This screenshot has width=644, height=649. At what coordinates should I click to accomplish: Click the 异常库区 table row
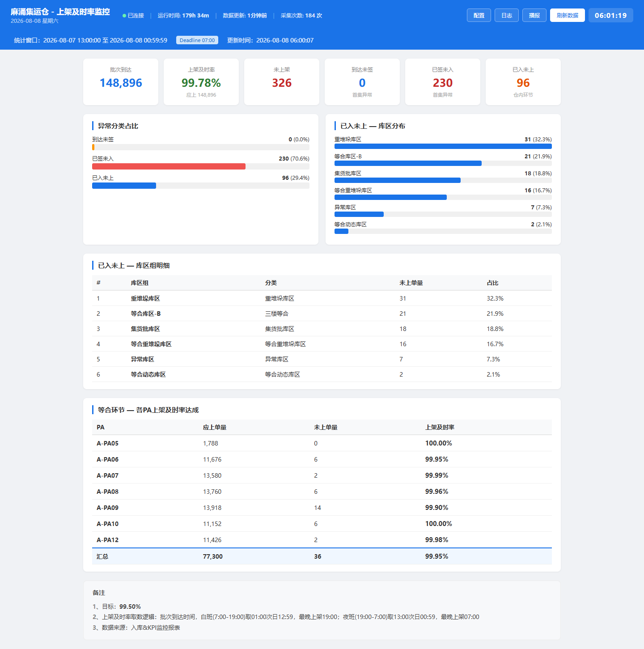[x=322, y=359]
